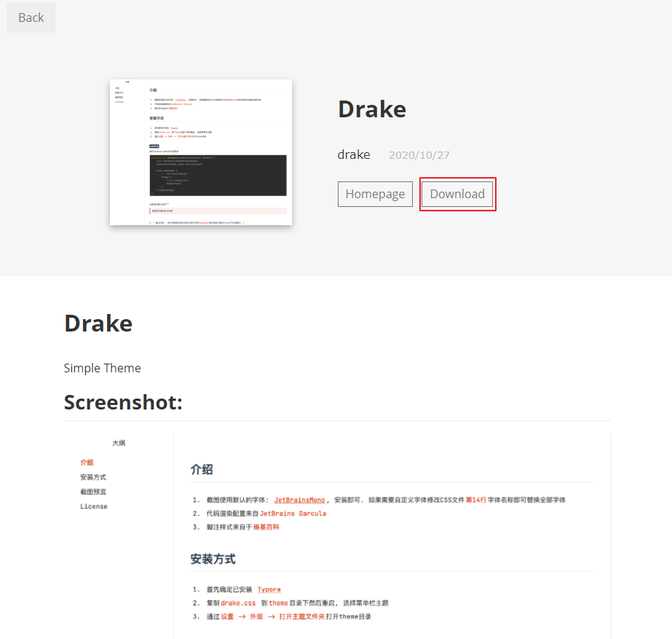Download the Drake theme
Viewport: 672px width, 639px height.
pyautogui.click(x=457, y=194)
